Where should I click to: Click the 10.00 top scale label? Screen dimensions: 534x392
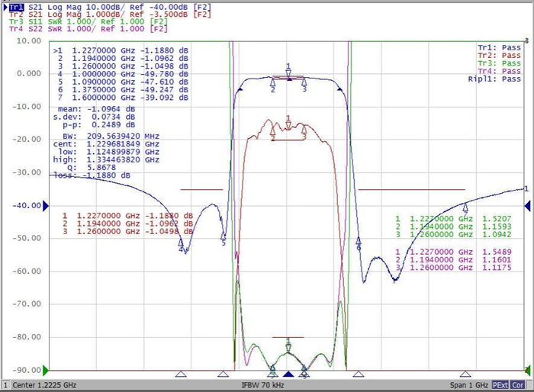click(x=29, y=41)
